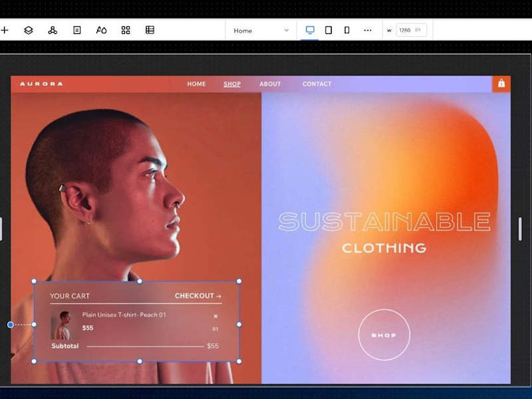Click the canvas left-edge resize handle
The image size is (532, 399).
tap(1, 229)
